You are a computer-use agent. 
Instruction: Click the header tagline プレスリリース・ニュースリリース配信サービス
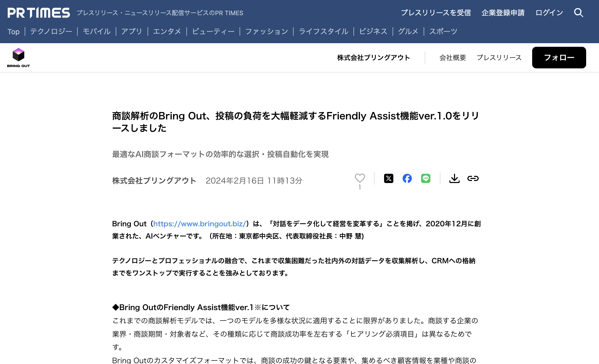point(160,13)
